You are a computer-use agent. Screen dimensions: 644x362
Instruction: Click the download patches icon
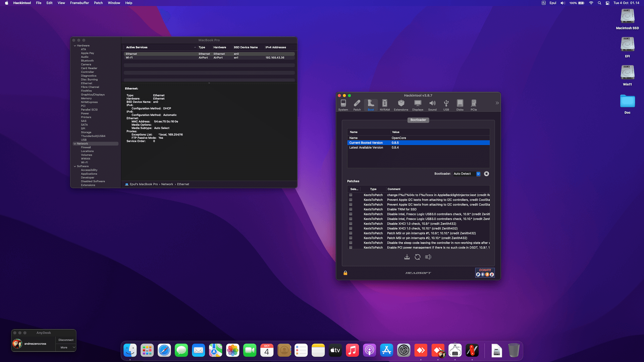(x=407, y=257)
